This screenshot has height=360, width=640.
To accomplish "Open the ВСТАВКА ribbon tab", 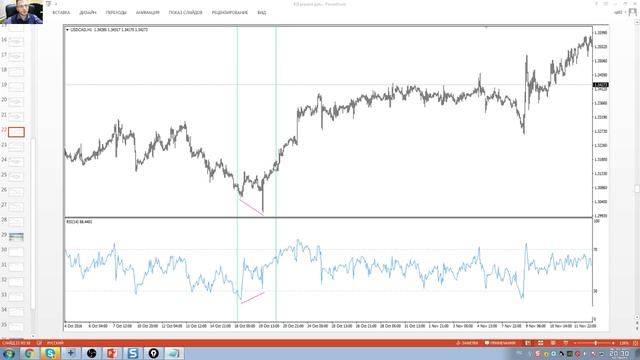I will click(x=61, y=13).
